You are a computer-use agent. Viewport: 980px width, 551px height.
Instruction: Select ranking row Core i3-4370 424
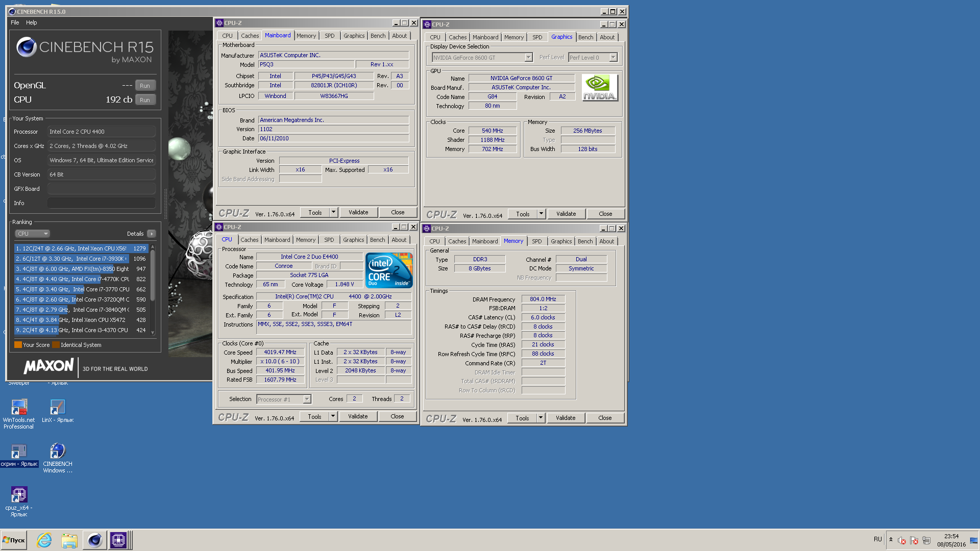(x=81, y=330)
